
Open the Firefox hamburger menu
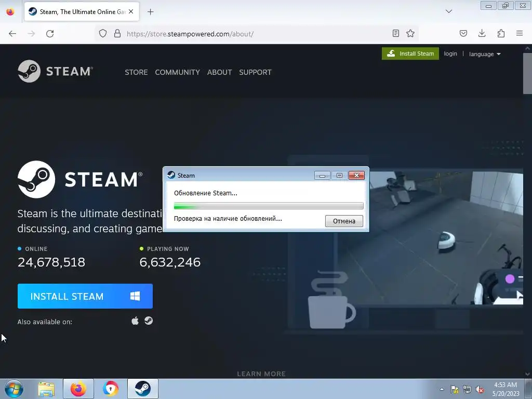pyautogui.click(x=520, y=33)
